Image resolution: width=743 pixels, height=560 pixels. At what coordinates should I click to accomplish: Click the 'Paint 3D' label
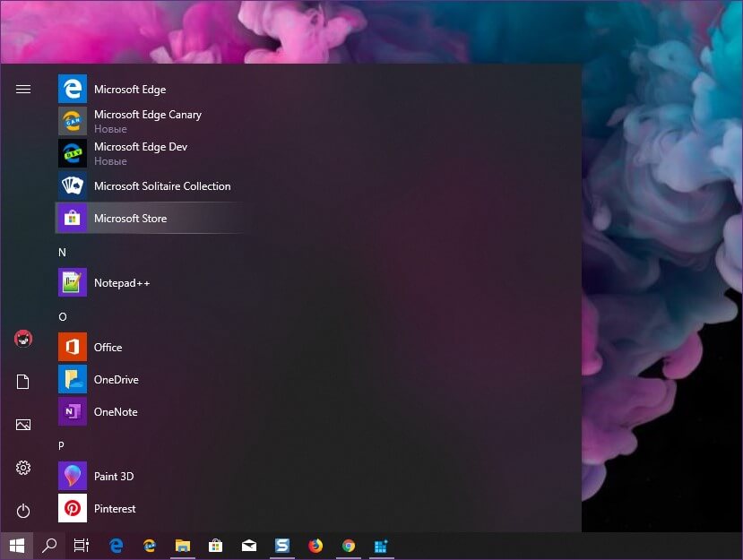pyautogui.click(x=114, y=476)
